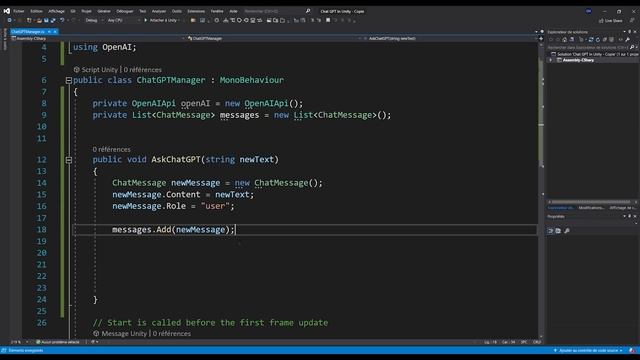
Task: Open the Any CPU platform dropdown
Action: (123, 20)
